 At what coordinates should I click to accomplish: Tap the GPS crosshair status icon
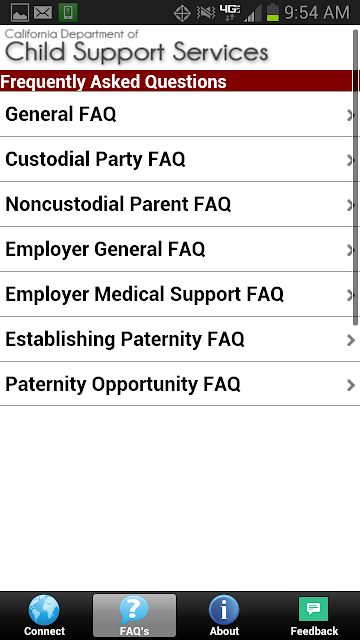pyautogui.click(x=182, y=13)
